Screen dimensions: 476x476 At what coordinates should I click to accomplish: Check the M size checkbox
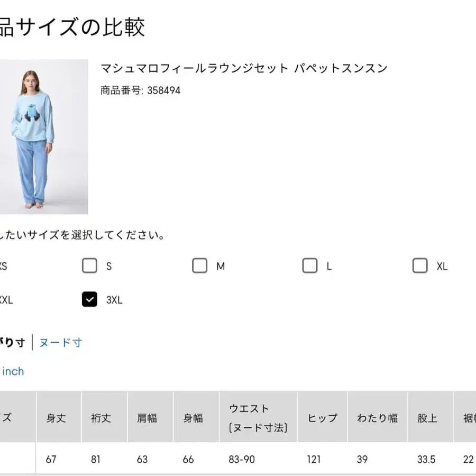pos(200,266)
